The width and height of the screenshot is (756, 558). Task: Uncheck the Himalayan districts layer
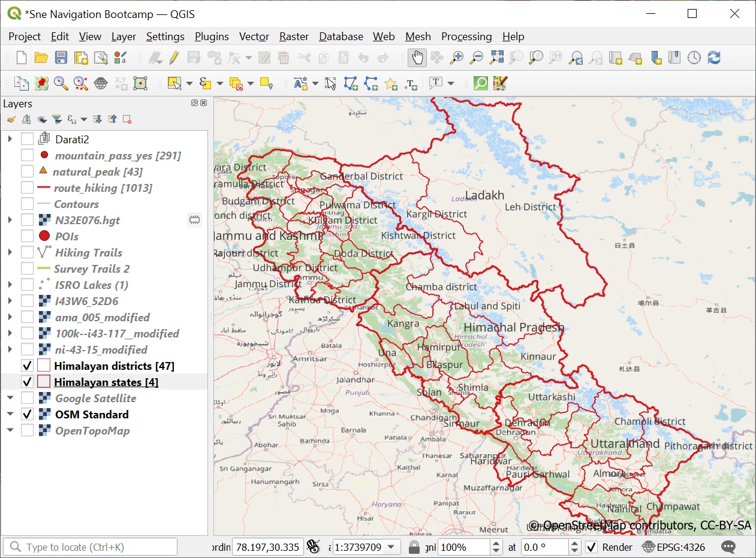[27, 366]
